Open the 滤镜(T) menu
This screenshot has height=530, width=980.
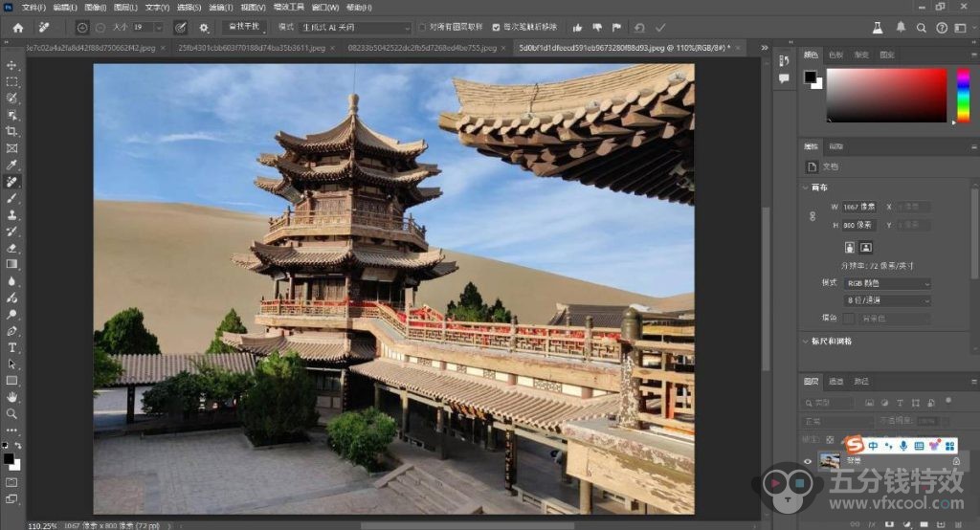(x=221, y=8)
